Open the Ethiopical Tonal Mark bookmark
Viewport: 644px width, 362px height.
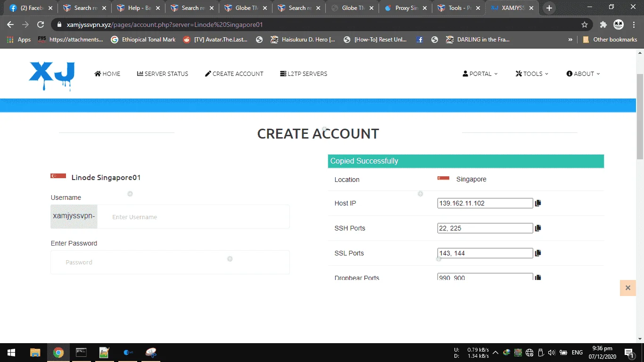tap(143, 40)
